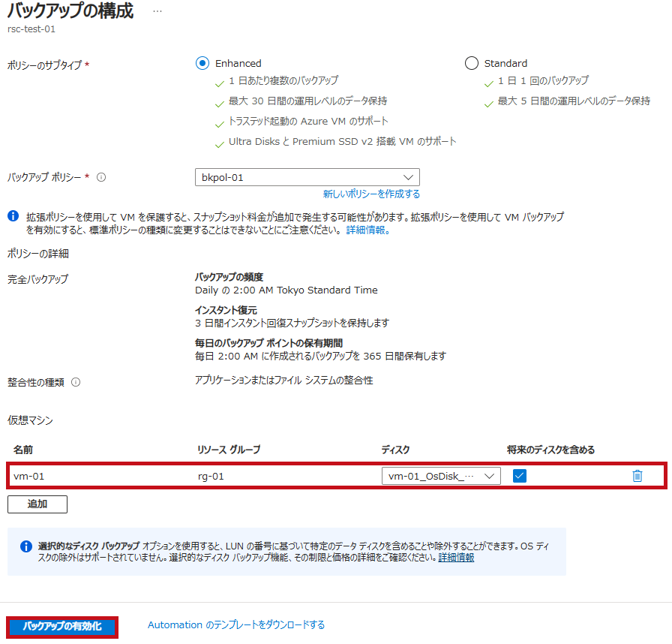
Task: Expand the vm-01_OsDisk disk dropdown
Action: (441, 476)
